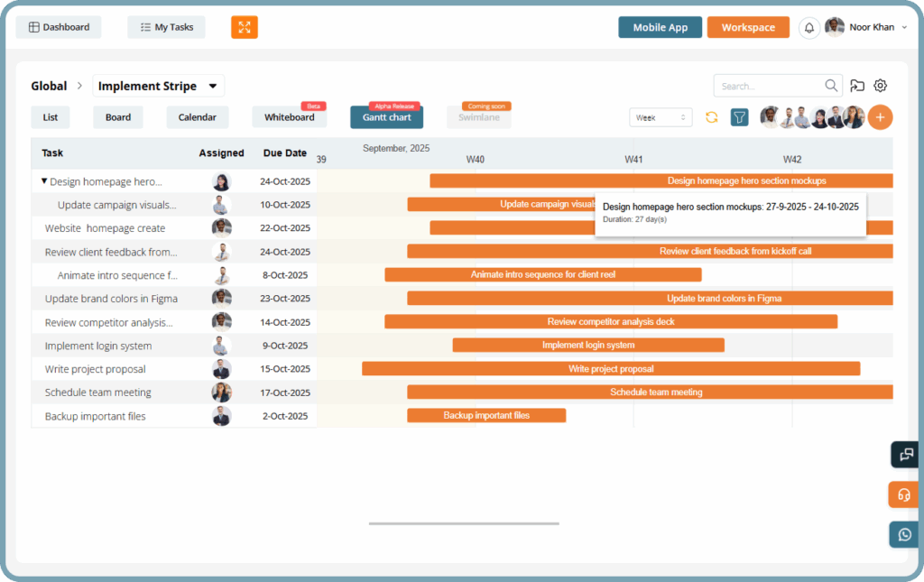
Task: Expand the Noor Khan user menu
Action: point(904,27)
